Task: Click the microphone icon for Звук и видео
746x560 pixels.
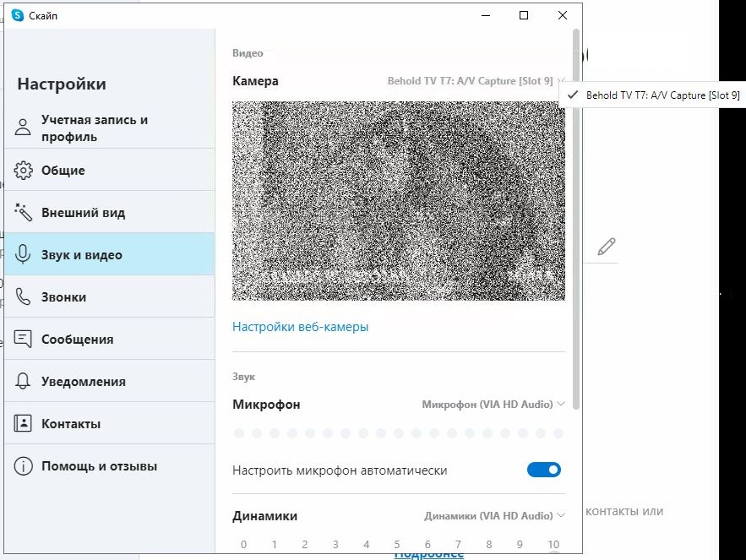Action: tap(24, 254)
